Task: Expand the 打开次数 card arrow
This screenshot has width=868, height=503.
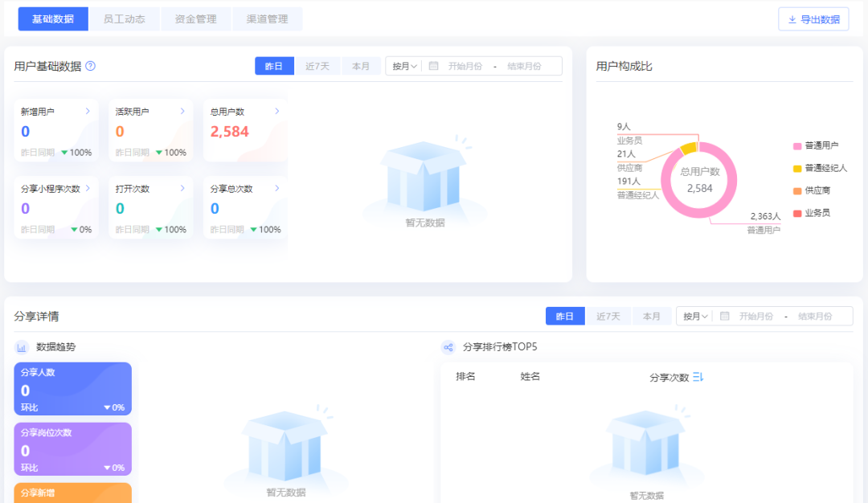Action: pos(182,188)
